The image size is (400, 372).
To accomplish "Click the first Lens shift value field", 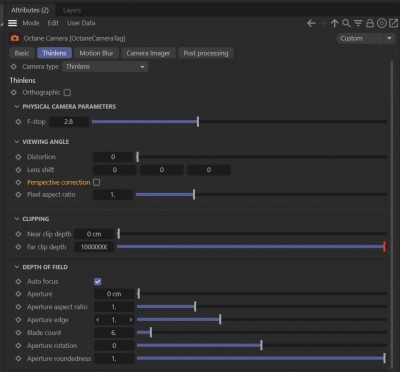I will click(x=115, y=170).
